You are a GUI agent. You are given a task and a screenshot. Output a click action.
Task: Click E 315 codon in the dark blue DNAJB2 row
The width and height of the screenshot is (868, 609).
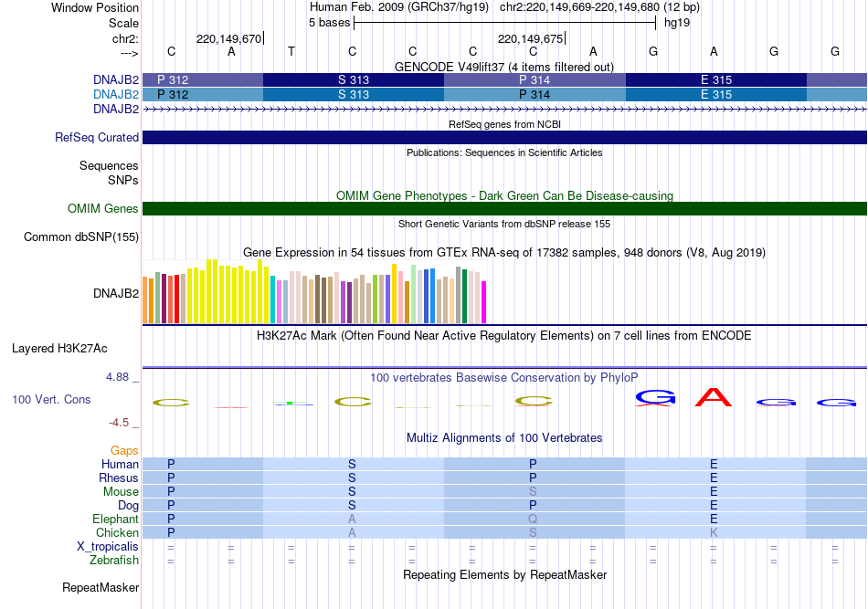[x=715, y=79]
